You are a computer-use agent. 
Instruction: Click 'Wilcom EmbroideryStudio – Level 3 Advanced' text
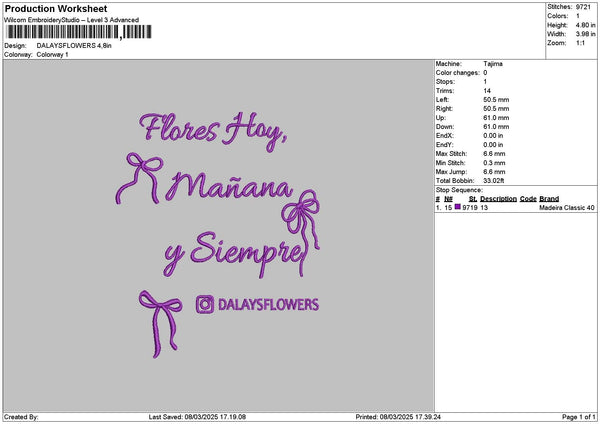(72, 20)
